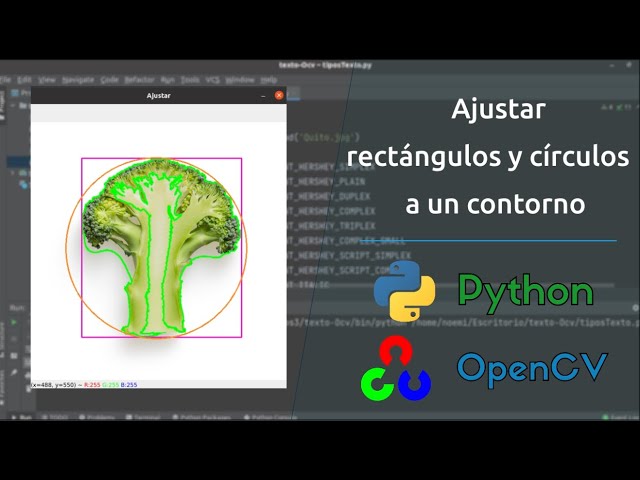Click the PyCharm title texto-Ocv tiposTexto.py
The image size is (640, 480).
(325, 65)
